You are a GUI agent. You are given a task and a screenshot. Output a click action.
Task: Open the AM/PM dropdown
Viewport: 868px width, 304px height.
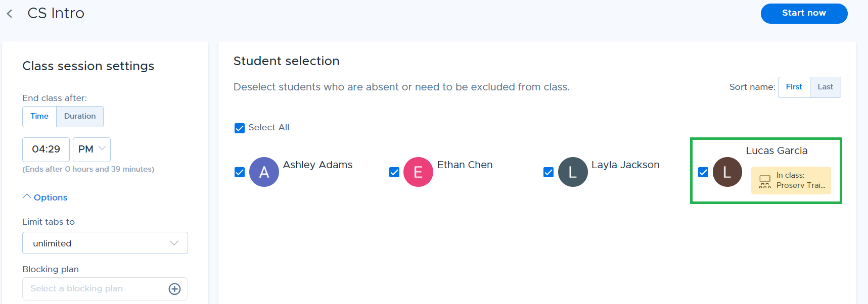pyautogui.click(x=92, y=149)
